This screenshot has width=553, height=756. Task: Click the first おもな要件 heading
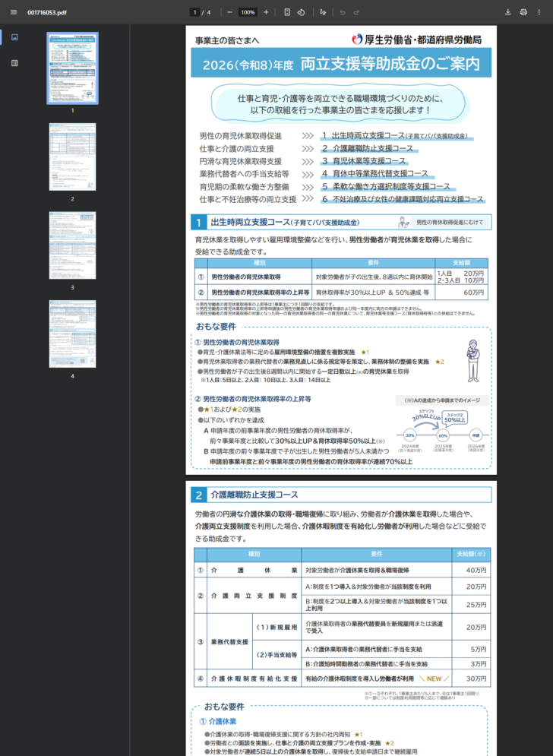(x=216, y=327)
